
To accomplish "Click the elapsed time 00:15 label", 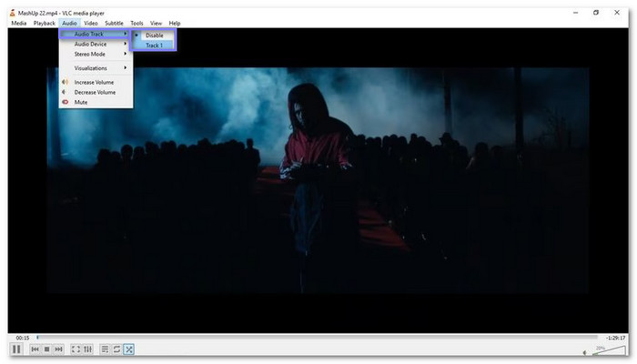I will click(x=23, y=338).
